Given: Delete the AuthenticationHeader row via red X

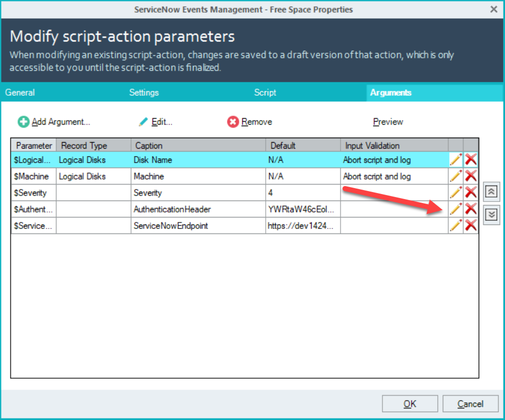Looking at the screenshot, I should (x=471, y=209).
